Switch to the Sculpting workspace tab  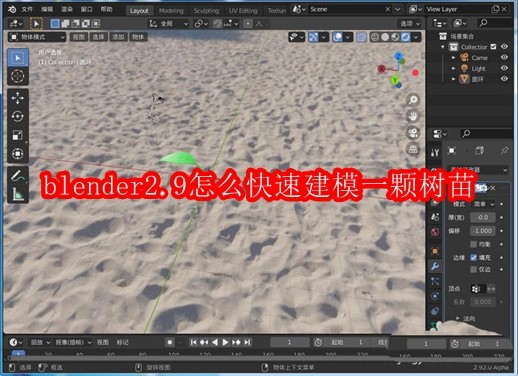[x=206, y=11]
